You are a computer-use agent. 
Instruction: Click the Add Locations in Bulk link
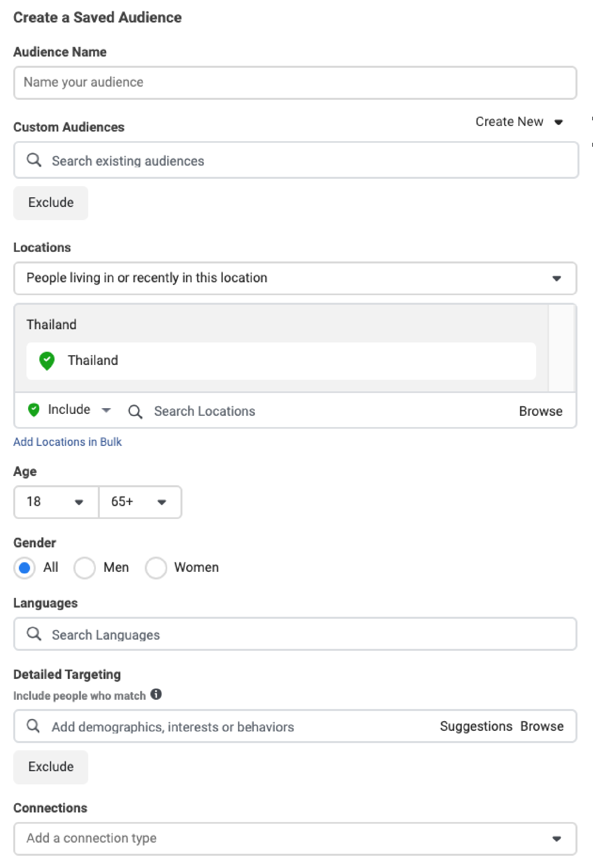[67, 442]
